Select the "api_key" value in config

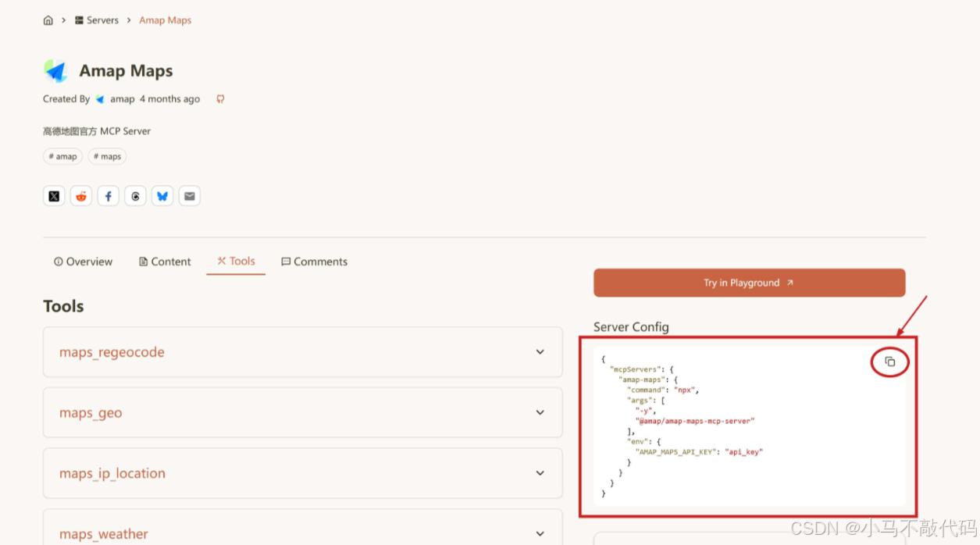pyautogui.click(x=744, y=452)
